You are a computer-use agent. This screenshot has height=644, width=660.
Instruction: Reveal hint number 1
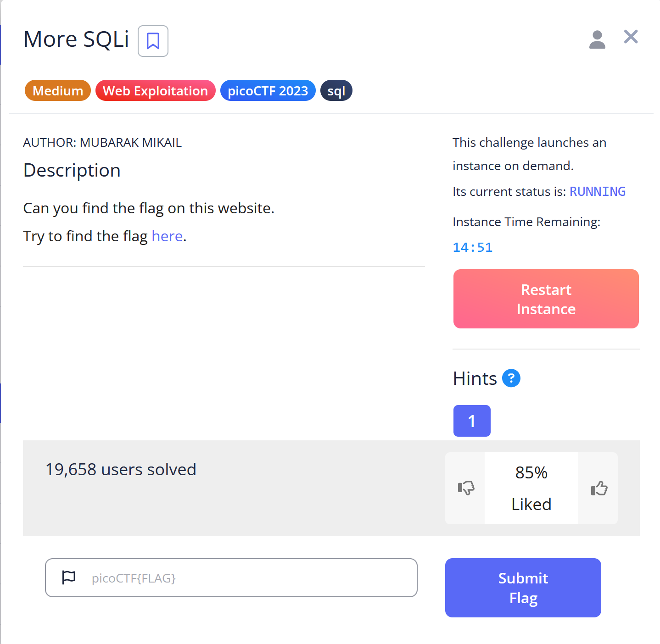[471, 421]
